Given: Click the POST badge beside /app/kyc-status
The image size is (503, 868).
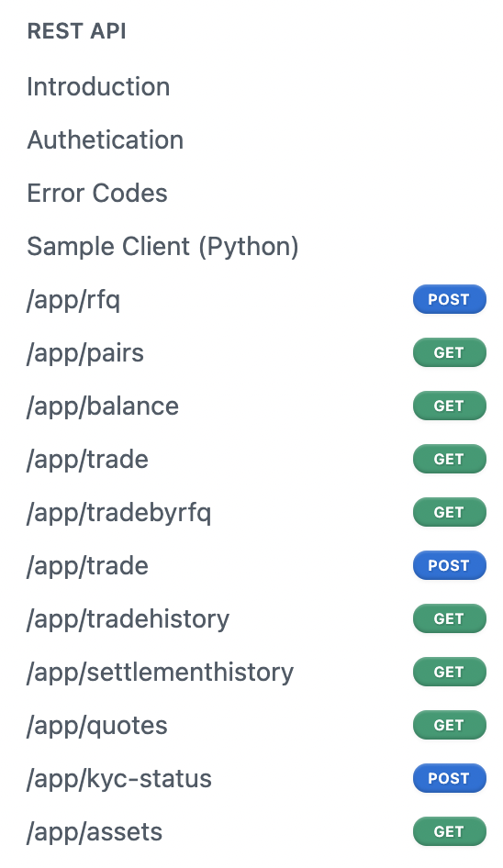Looking at the screenshot, I should 449,778.
